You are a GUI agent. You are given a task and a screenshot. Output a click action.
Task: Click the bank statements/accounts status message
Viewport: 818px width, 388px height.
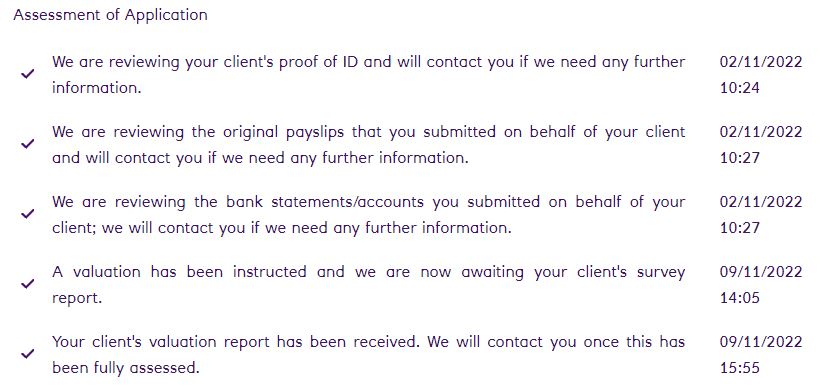tap(368, 214)
